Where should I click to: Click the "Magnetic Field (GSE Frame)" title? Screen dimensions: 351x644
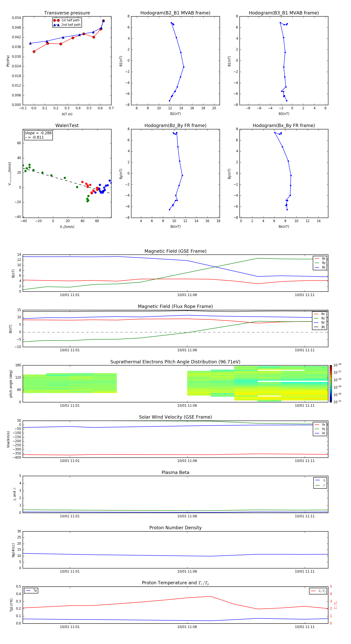(x=175, y=251)
